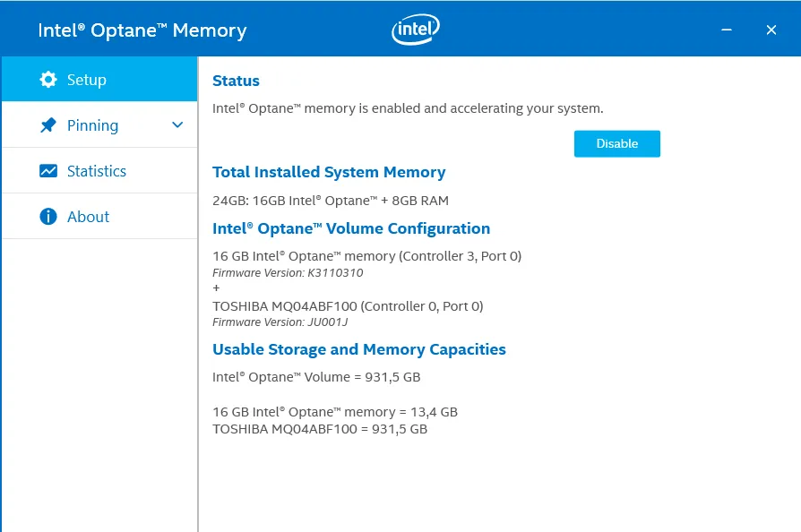Minimize the Intel Optane Memory window
Screen dimensions: 801x532
(727, 29)
